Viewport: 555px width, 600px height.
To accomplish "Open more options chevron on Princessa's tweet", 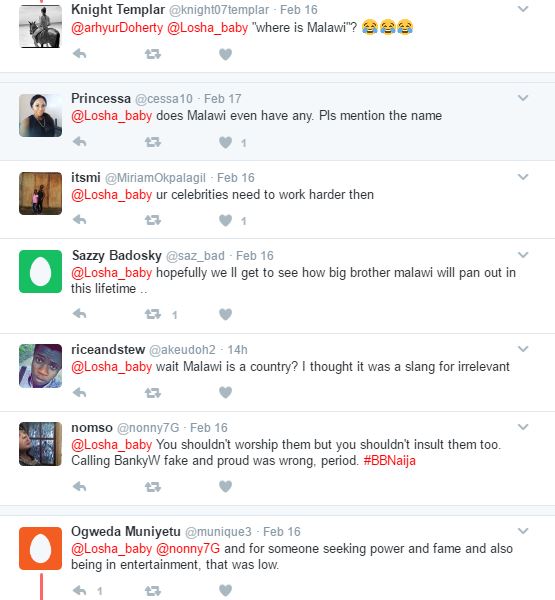I will coord(523,98).
